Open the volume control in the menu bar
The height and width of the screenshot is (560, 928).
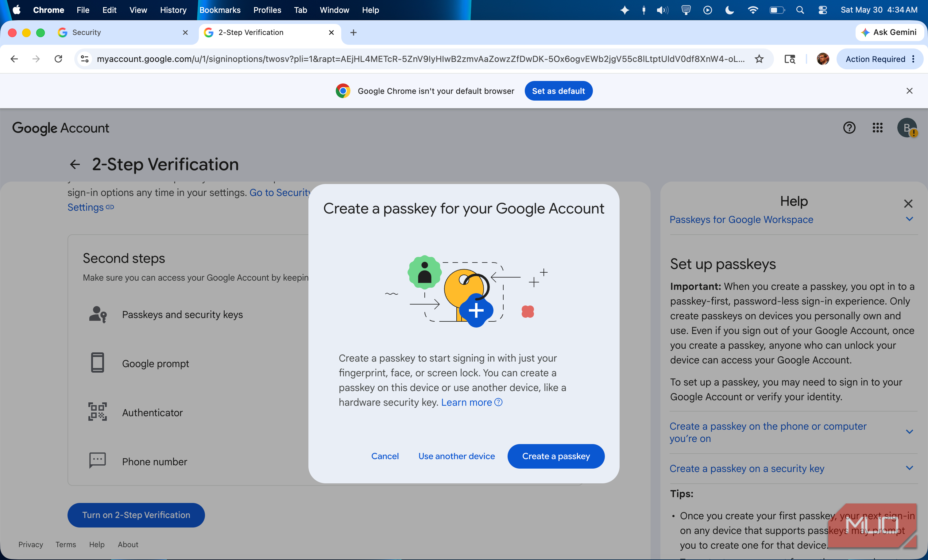tap(663, 10)
